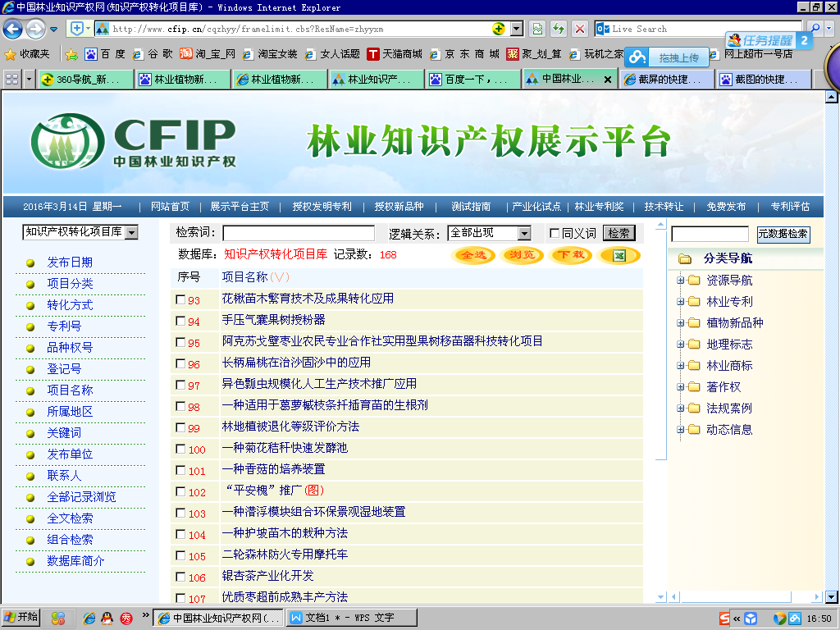Open 授权发明专利 in the navigation bar

(322, 207)
